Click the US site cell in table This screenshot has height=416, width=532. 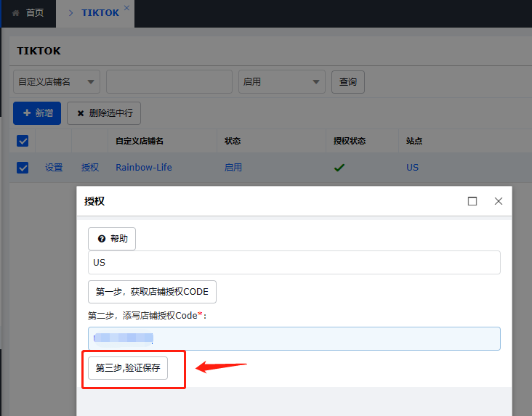click(x=413, y=168)
